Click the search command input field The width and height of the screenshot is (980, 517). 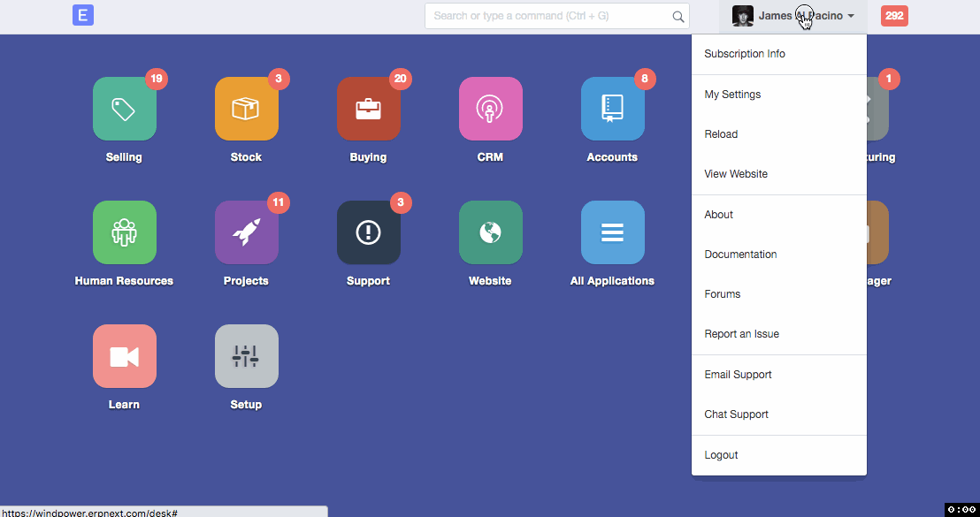coord(548,16)
